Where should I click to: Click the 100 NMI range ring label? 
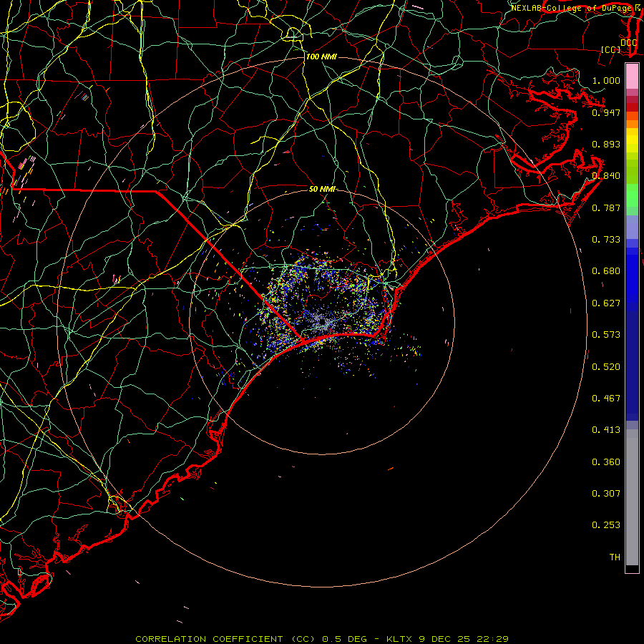[x=321, y=57]
